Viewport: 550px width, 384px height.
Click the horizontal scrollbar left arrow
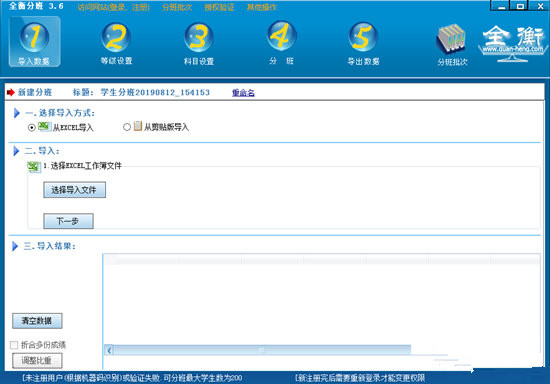click(x=109, y=350)
